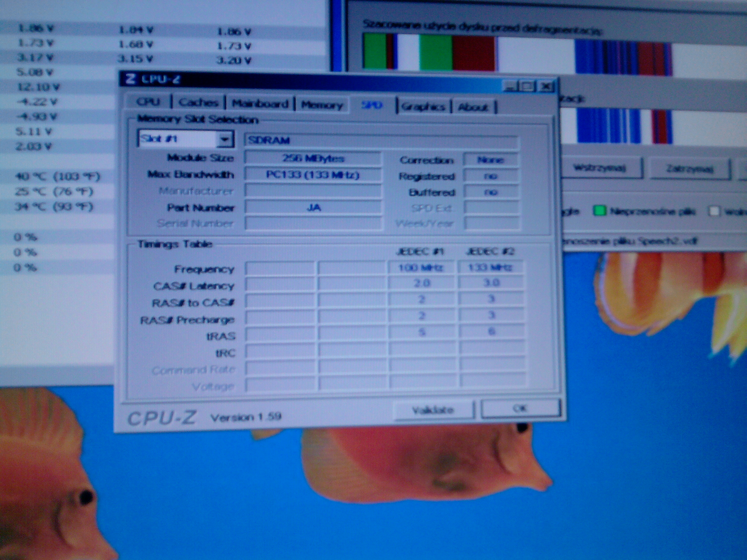Close the CPU-Z window
The width and height of the screenshot is (747, 560).
(546, 87)
